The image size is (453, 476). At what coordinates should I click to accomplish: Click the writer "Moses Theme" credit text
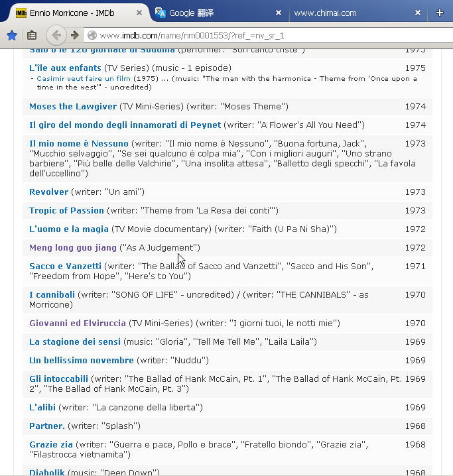pyautogui.click(x=237, y=107)
